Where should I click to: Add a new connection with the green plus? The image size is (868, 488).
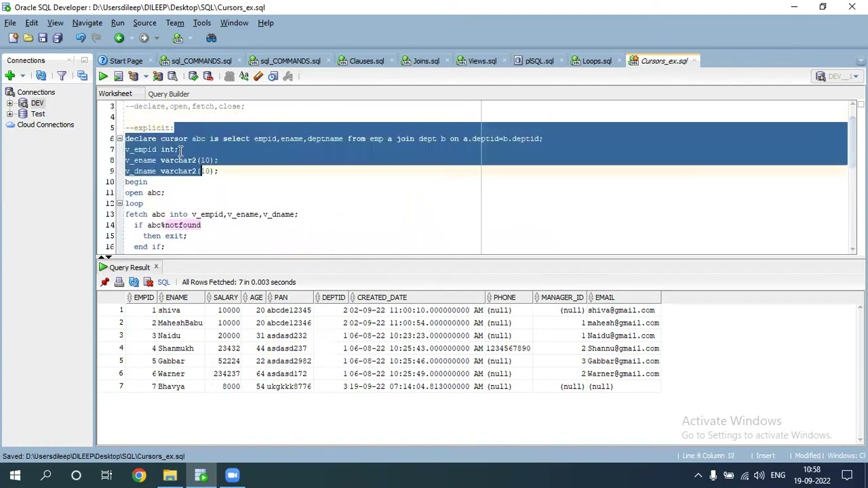click(10, 76)
